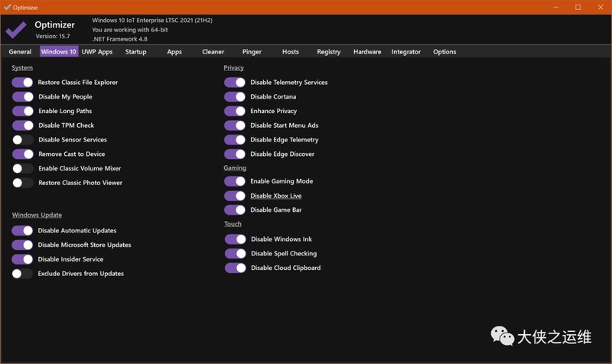Toggle Disable Automatic Updates switch

pos(23,230)
